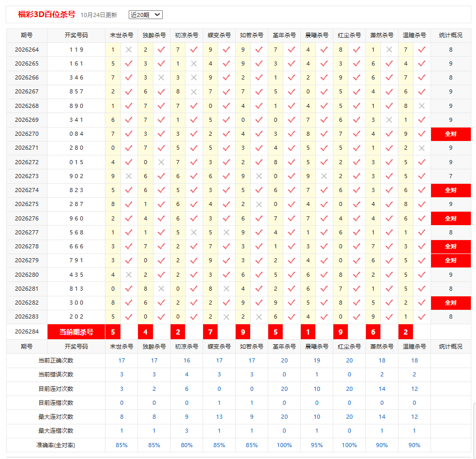This screenshot has height=459, width=476.
Task: Click the 温瞳杀号 check mark in row 2026282
Action: [x=421, y=303]
